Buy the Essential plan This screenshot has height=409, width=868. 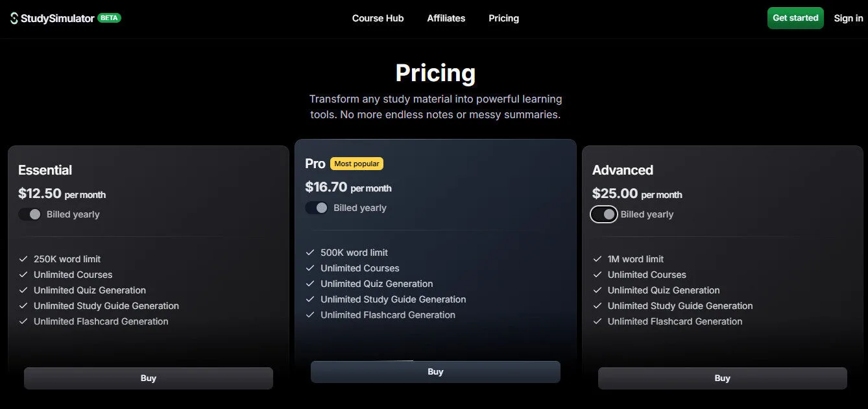pyautogui.click(x=148, y=378)
